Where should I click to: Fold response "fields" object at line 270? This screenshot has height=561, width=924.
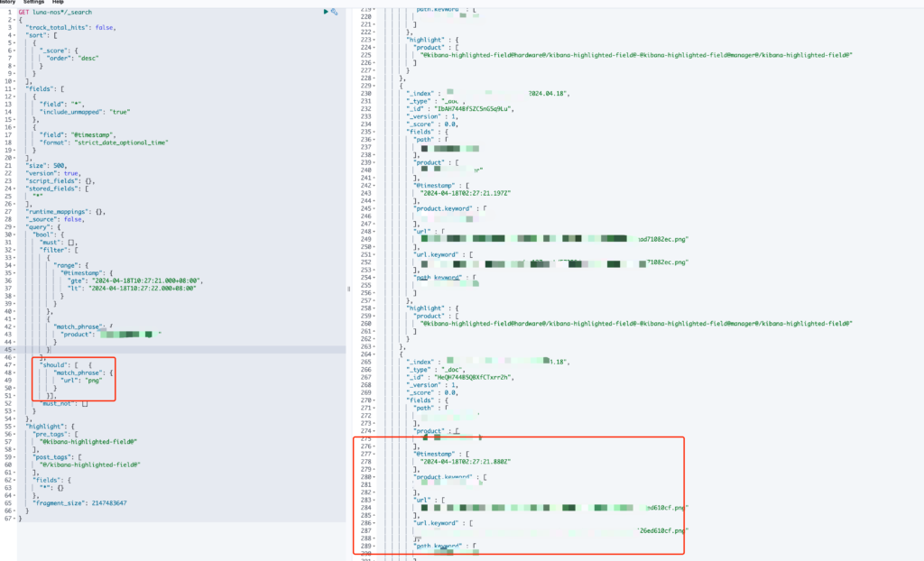click(374, 400)
